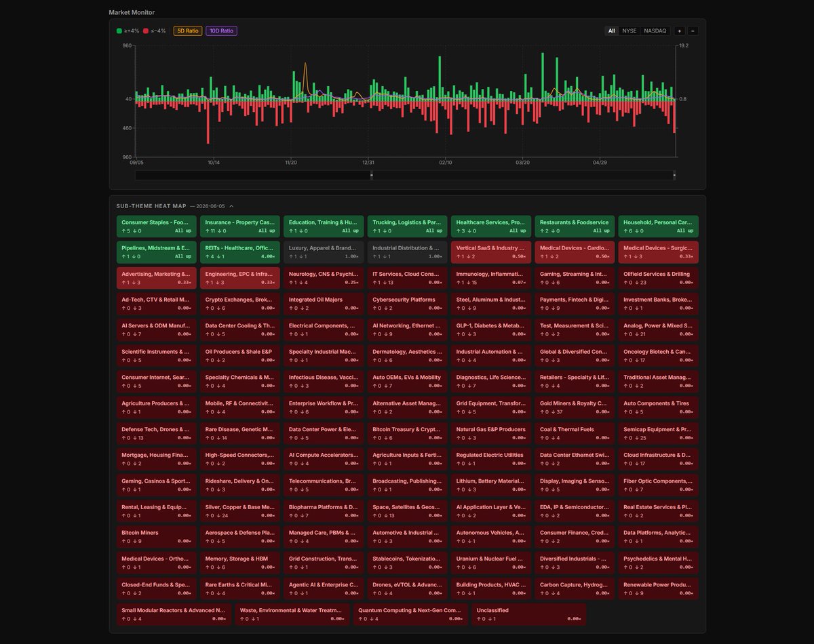814x644 pixels.
Task: Open the Auto Components & Tires tile
Action: pyautogui.click(x=658, y=407)
